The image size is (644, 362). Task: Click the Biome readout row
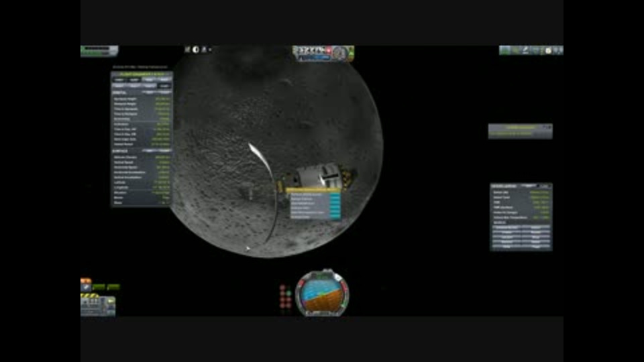(142, 198)
